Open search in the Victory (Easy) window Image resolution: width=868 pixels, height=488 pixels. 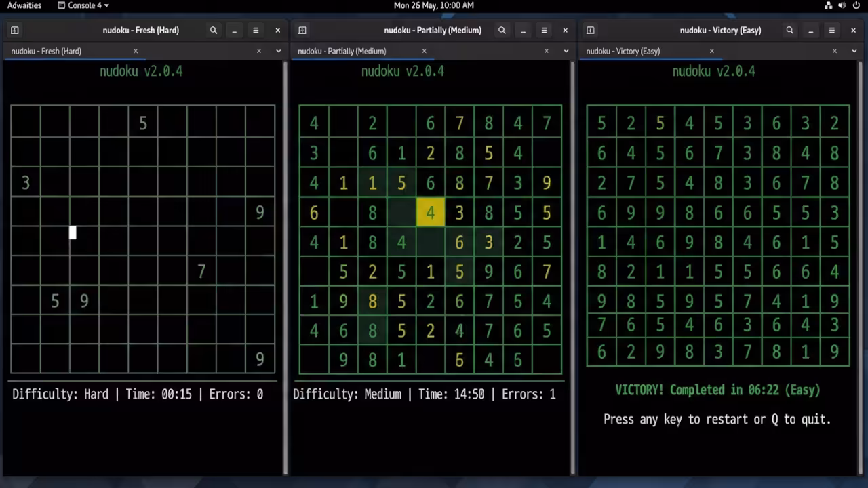pos(790,30)
